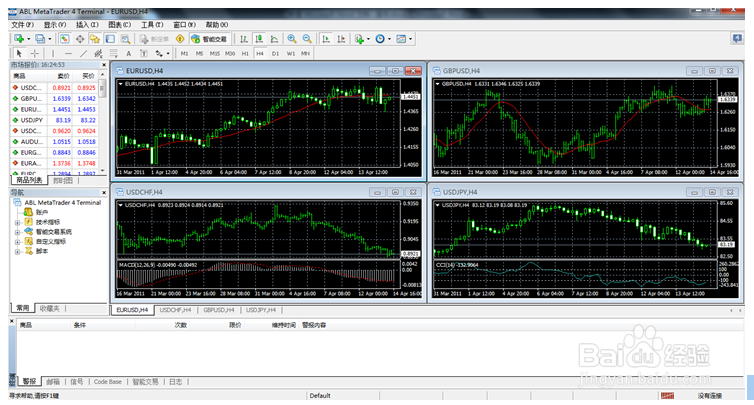
Task: Switch to the GBPUSD,H4 chart tab
Action: coord(219,310)
